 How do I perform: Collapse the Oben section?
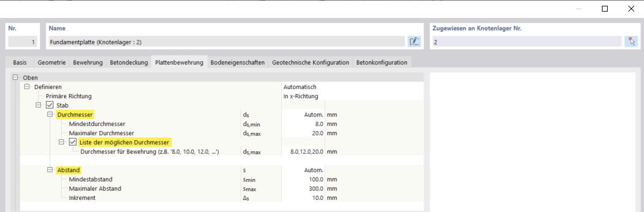coord(16,77)
